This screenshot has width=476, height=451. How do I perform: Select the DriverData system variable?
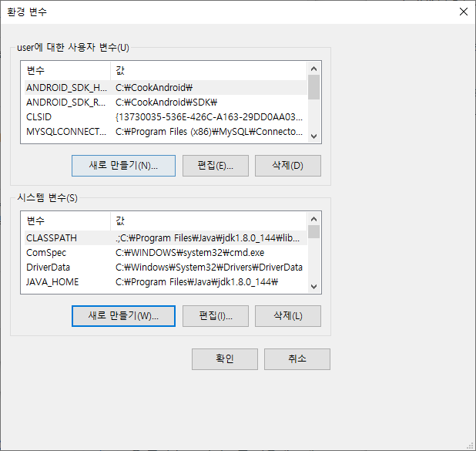(x=166, y=268)
